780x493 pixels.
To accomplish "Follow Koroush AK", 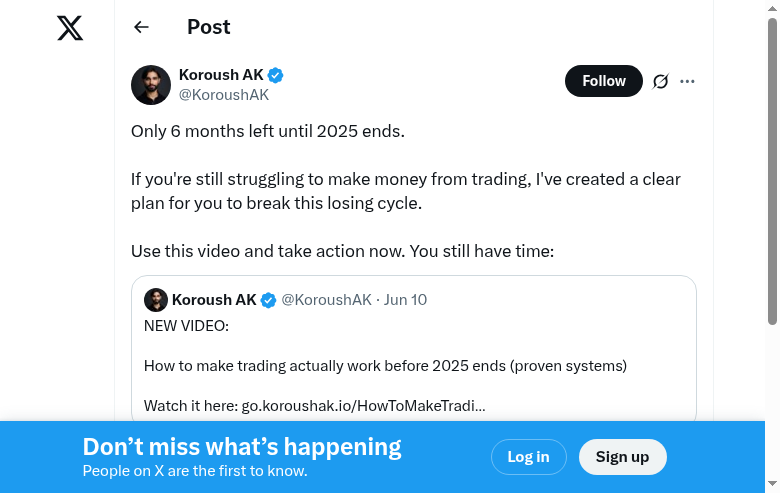I will tap(603, 81).
